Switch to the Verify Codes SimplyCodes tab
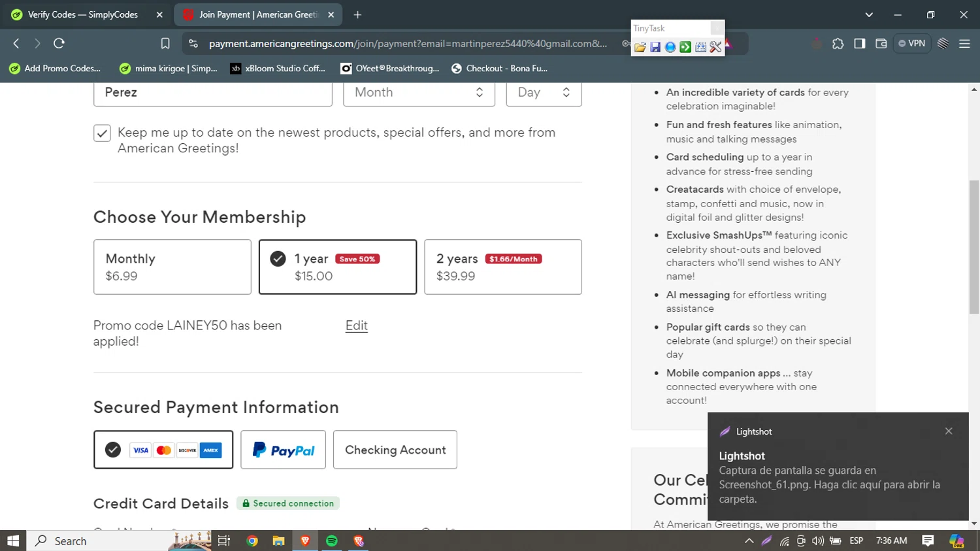980x551 pixels. [x=85, y=14]
